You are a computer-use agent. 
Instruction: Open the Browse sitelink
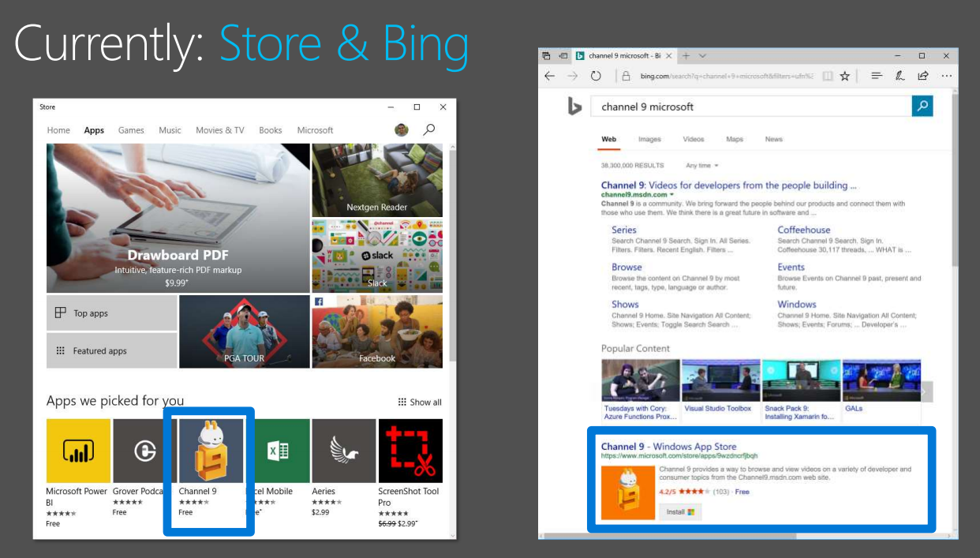click(627, 267)
